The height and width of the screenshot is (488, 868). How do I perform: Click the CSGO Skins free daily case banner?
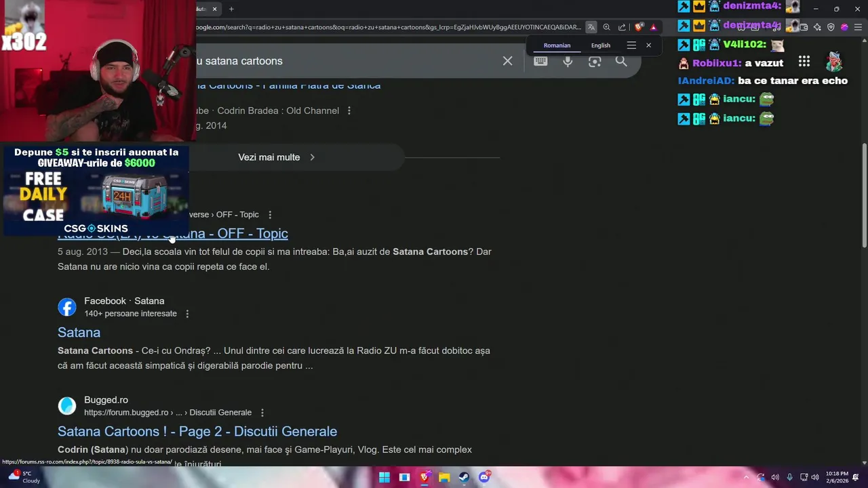tap(96, 190)
